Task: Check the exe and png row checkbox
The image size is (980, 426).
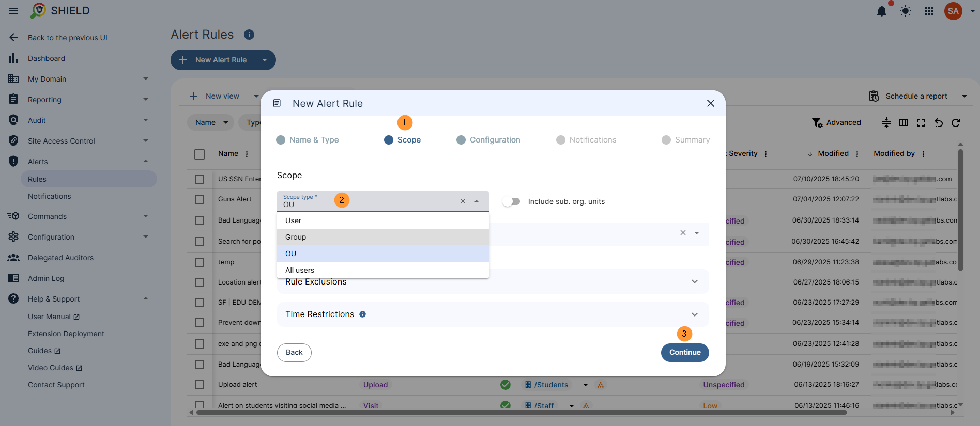Action: coord(200,344)
